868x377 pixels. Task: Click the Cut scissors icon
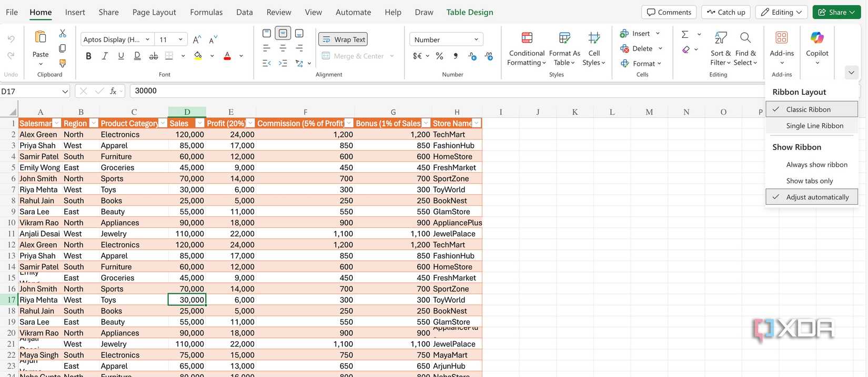point(63,33)
